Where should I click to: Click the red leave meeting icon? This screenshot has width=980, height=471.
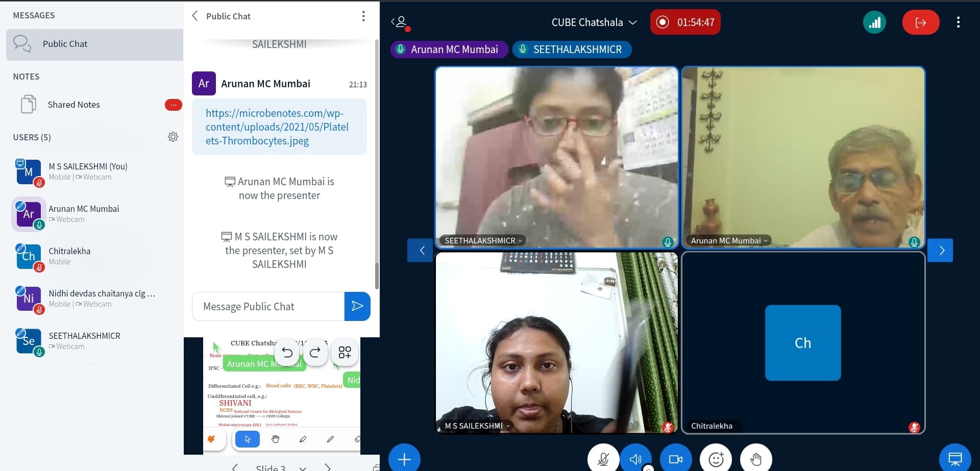920,22
